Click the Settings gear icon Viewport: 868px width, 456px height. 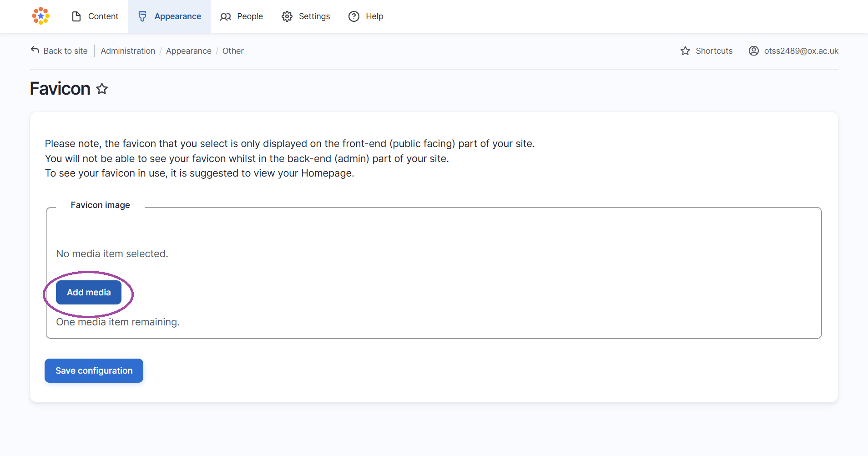click(287, 16)
